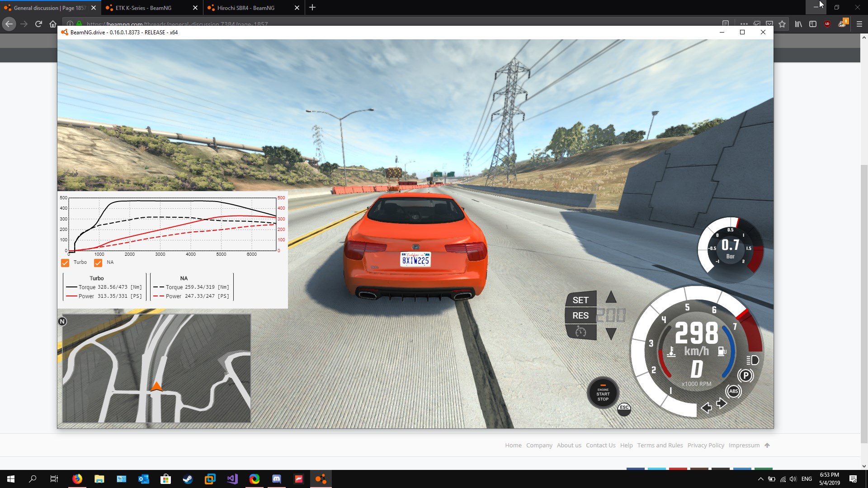Viewport: 868px width, 488px height.
Task: Jump to top with footer arrow
Action: tap(767, 446)
